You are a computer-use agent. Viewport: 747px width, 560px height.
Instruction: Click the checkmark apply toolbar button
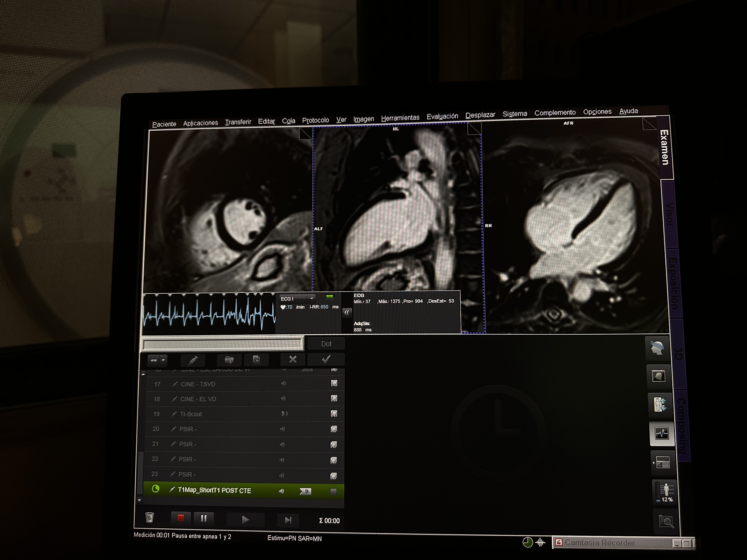click(x=326, y=359)
